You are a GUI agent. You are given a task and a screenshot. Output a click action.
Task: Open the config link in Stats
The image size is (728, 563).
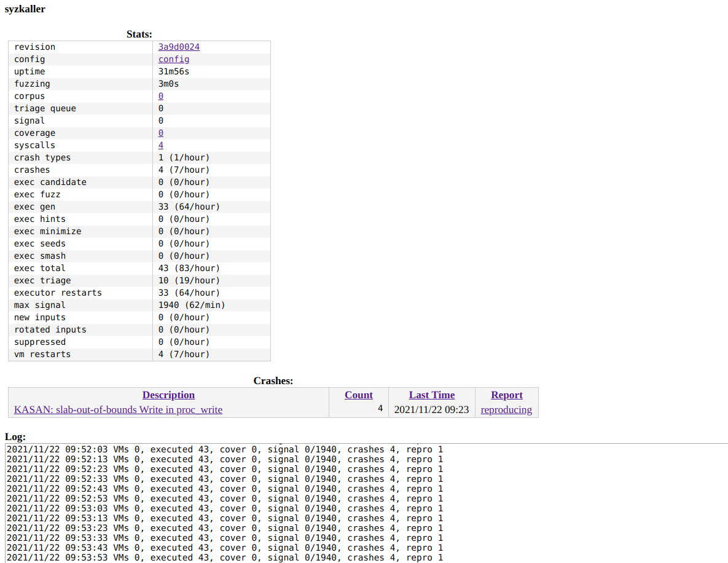[173, 59]
